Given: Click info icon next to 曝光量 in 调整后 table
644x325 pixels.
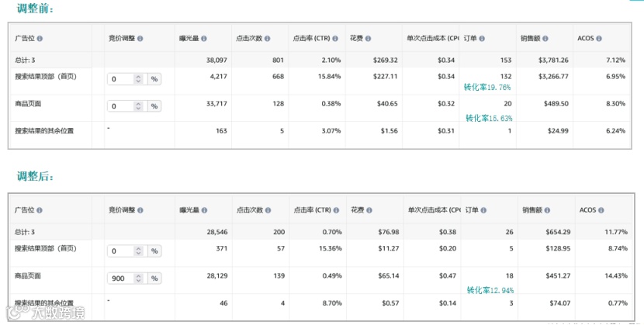Looking at the screenshot, I should tap(204, 210).
